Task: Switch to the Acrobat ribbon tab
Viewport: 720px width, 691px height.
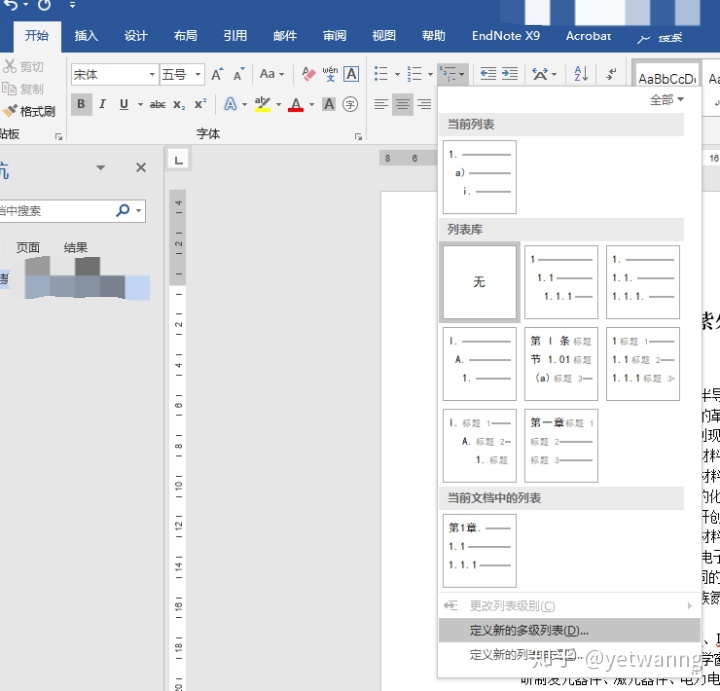Action: pos(588,36)
